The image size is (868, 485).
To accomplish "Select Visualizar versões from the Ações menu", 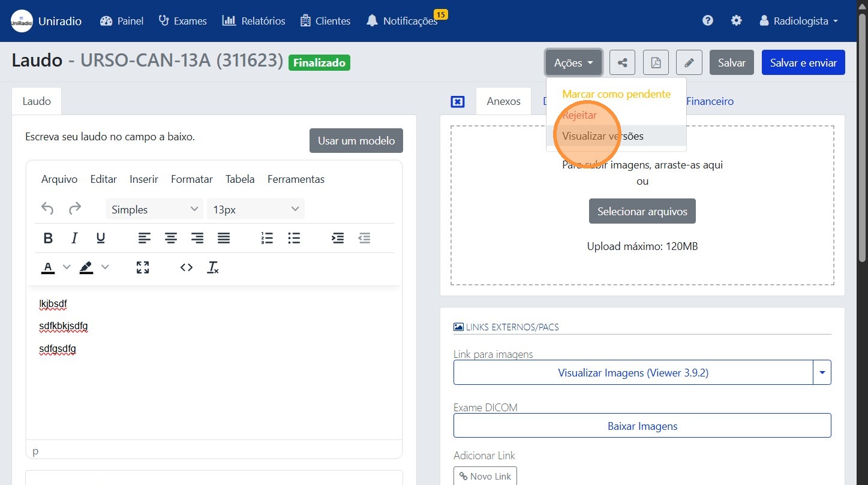I will click(x=603, y=136).
